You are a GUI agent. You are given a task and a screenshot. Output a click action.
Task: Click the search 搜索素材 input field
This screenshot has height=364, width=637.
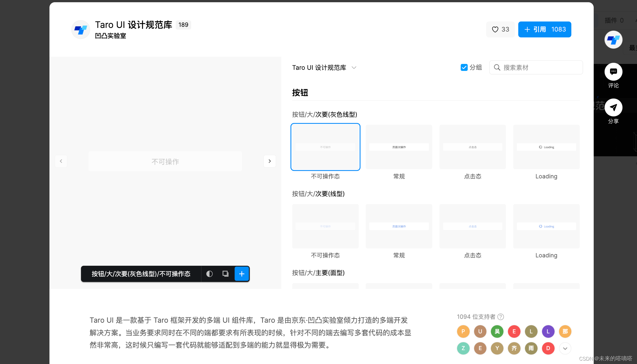click(x=536, y=67)
